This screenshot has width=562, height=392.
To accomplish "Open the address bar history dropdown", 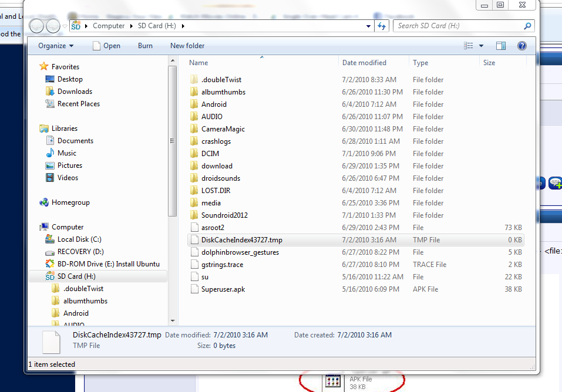I will [x=368, y=26].
